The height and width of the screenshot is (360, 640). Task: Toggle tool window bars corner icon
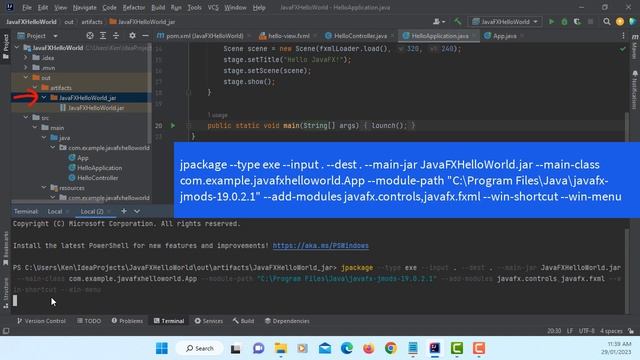point(6,331)
